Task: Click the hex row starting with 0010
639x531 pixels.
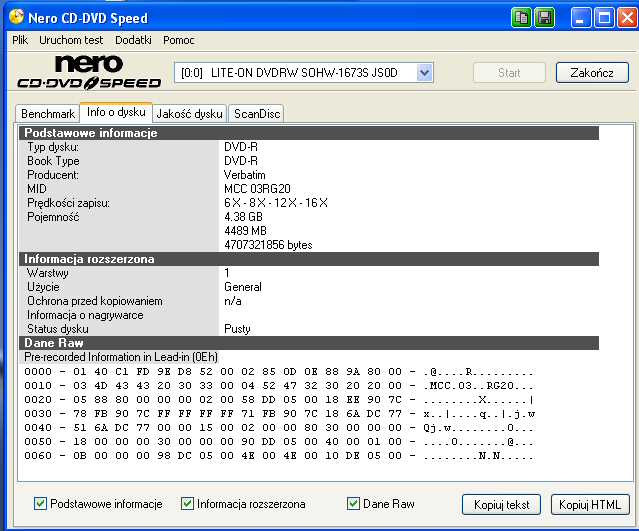Action: pyautogui.click(x=279, y=386)
